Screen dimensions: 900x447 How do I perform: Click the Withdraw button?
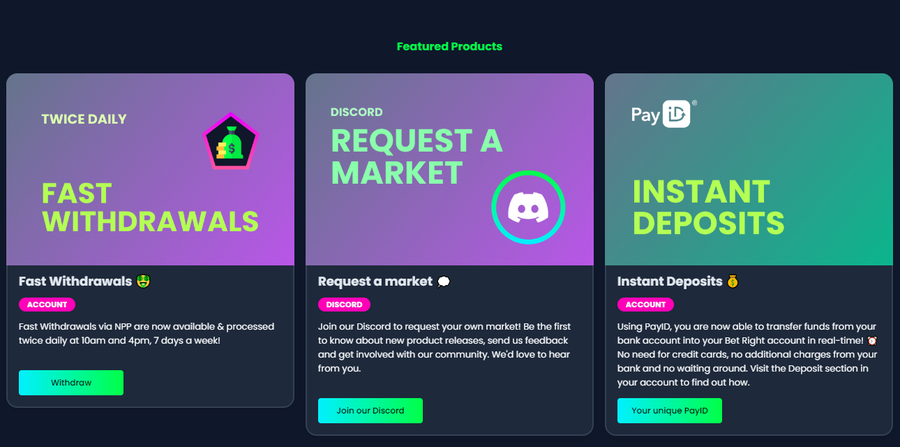pos(71,383)
